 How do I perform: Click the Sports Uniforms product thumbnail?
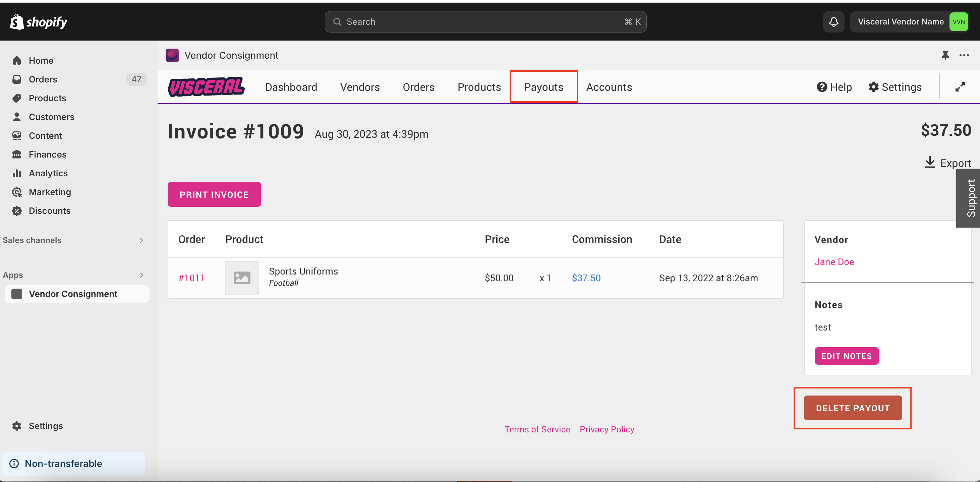click(242, 278)
